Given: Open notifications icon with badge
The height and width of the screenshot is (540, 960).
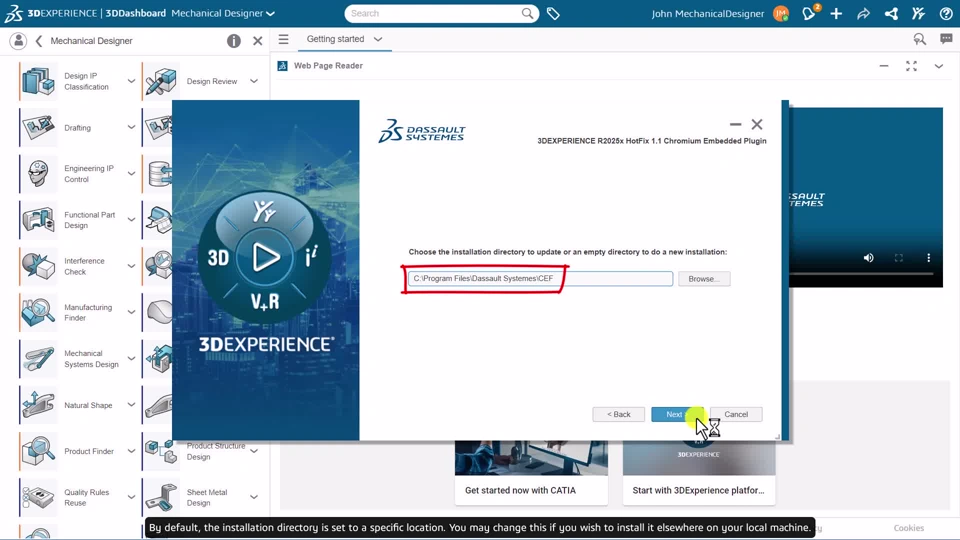Looking at the screenshot, I should 809,13.
